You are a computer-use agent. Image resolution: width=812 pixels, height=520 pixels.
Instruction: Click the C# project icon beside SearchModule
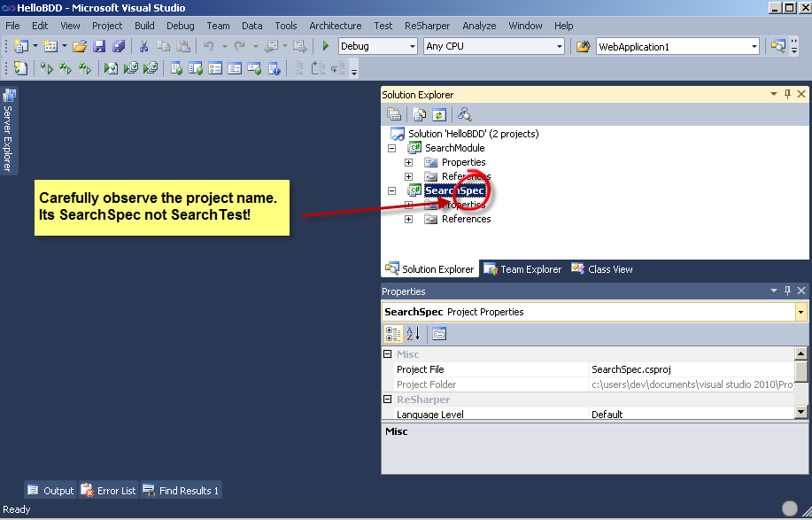point(414,148)
